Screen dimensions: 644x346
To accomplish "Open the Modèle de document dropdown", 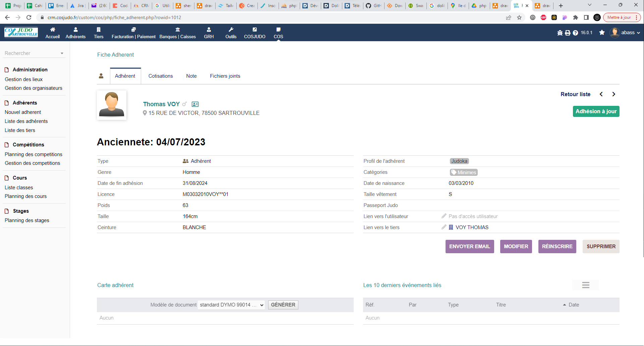I will (231, 305).
